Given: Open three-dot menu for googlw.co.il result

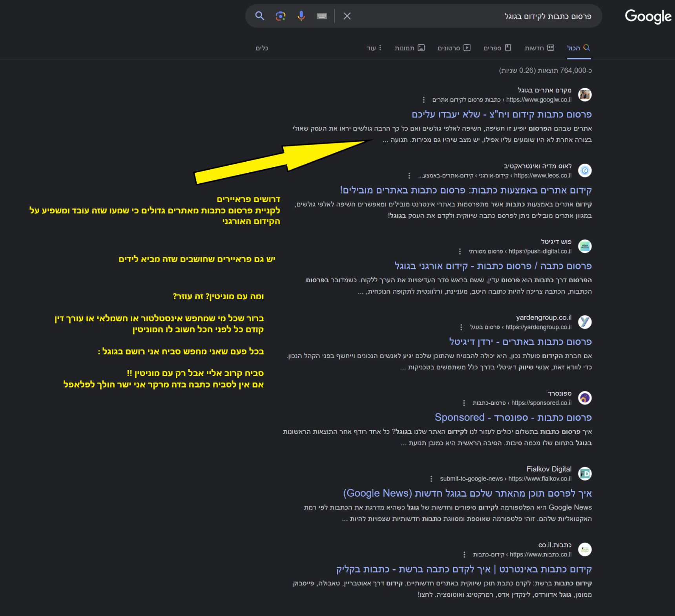Looking at the screenshot, I should 423,100.
